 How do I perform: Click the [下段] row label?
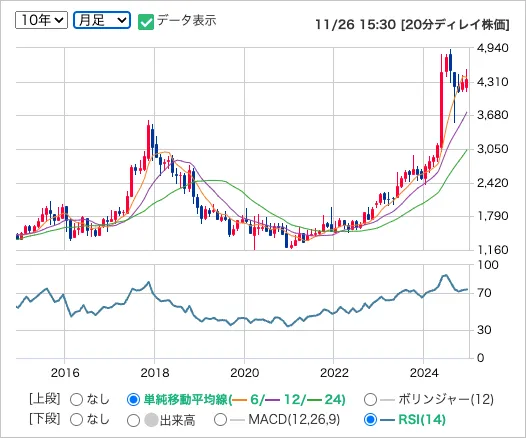(x=45, y=419)
